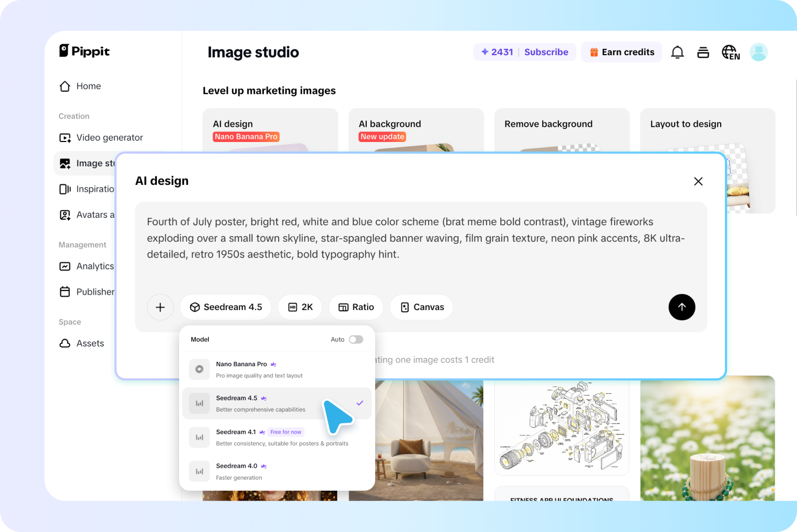Viewport: 797px width, 532px height.
Task: Click the Earn credits button
Action: 622,52
